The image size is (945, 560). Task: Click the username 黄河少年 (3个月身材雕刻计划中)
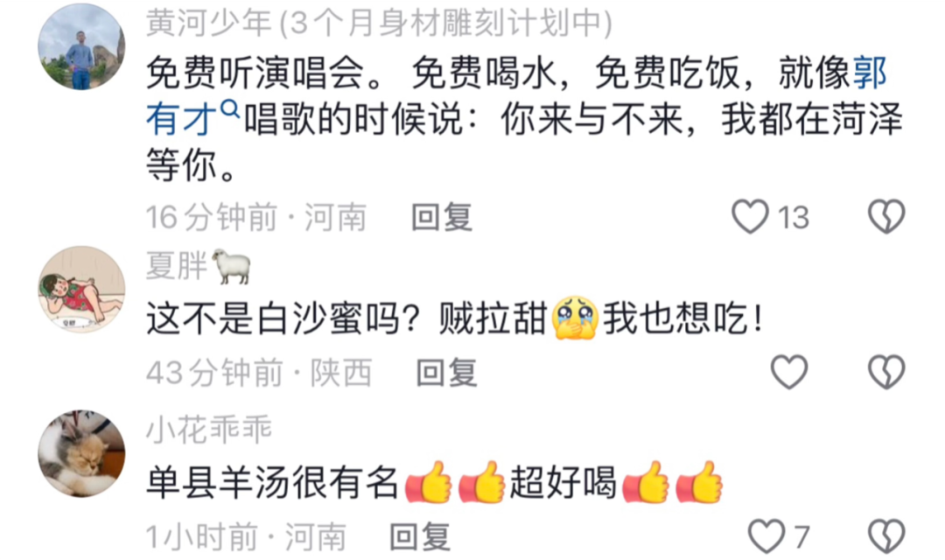(x=379, y=24)
